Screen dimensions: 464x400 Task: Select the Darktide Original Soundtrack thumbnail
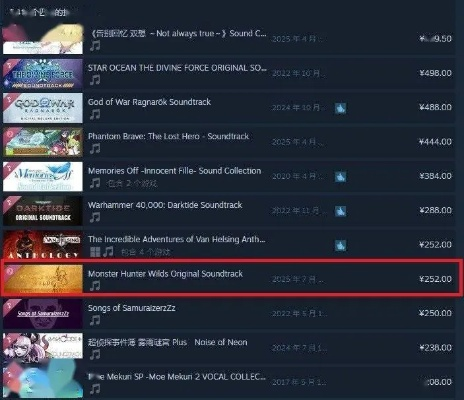43,211
